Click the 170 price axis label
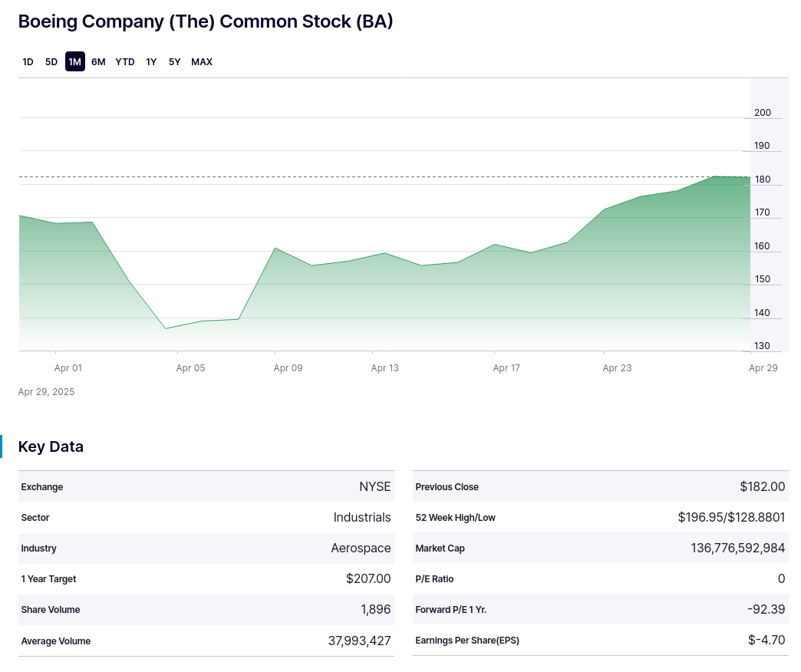The height and width of the screenshot is (672, 801). pyautogui.click(x=762, y=212)
